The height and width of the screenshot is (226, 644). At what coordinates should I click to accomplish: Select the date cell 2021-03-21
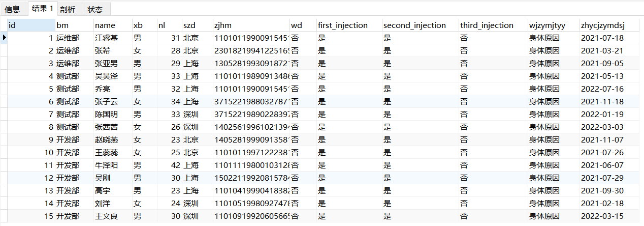[x=602, y=50]
